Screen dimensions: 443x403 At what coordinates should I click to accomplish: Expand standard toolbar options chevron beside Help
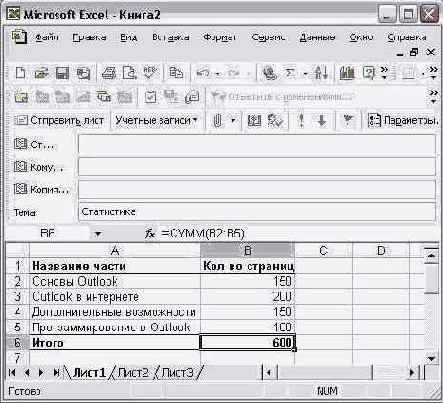[384, 73]
